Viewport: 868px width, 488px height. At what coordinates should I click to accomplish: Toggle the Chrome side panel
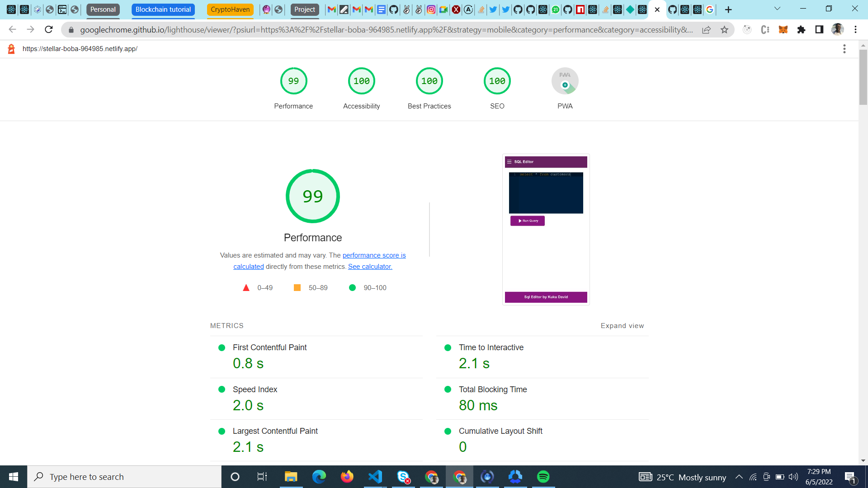[819, 30]
